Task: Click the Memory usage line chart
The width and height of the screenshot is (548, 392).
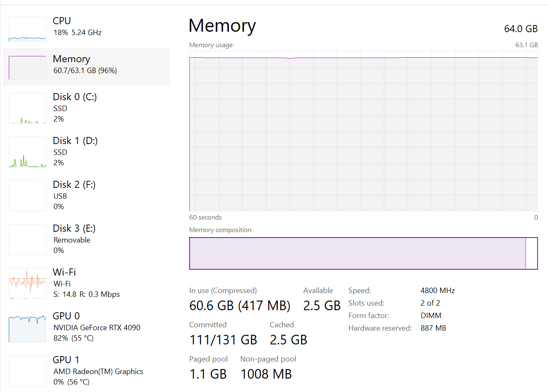Action: [x=363, y=131]
